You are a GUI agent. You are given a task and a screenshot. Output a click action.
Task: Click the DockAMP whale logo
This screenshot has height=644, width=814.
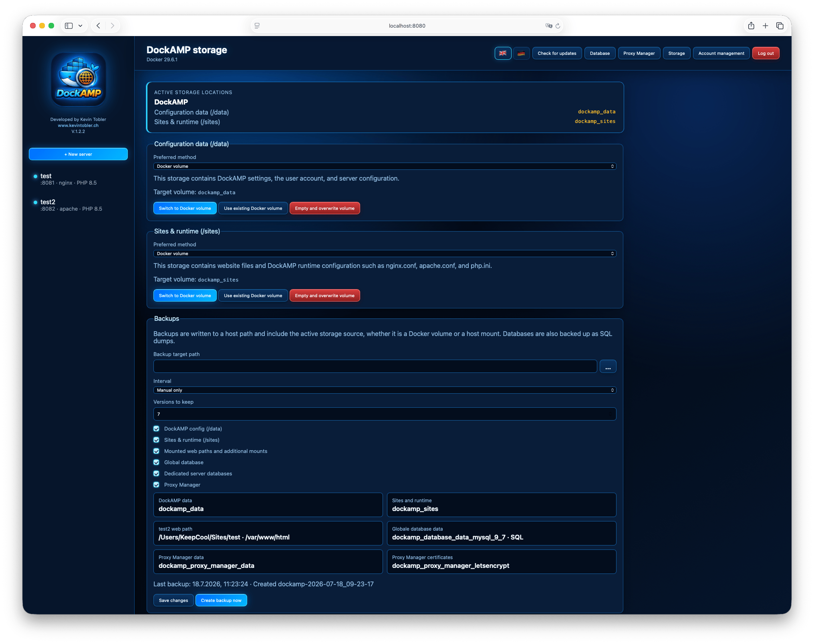79,79
